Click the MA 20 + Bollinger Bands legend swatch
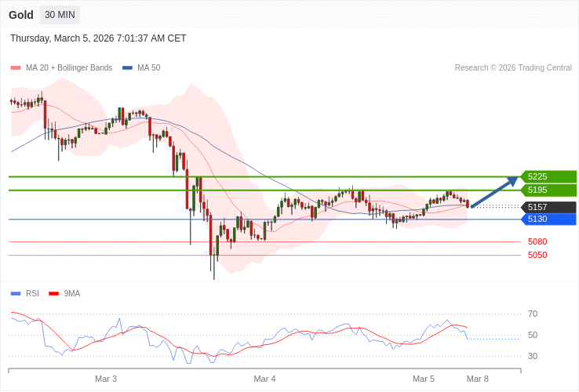Screen dimensions: 579x392 (16, 68)
